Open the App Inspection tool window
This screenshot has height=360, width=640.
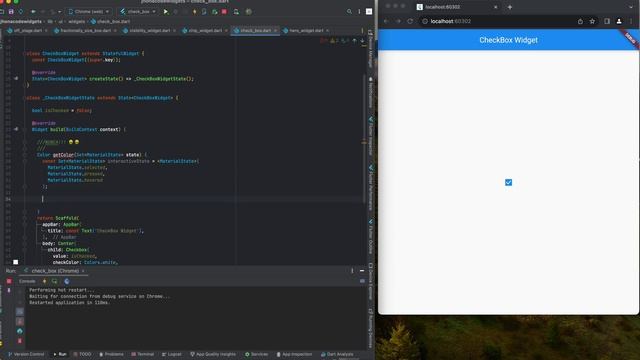point(294,354)
